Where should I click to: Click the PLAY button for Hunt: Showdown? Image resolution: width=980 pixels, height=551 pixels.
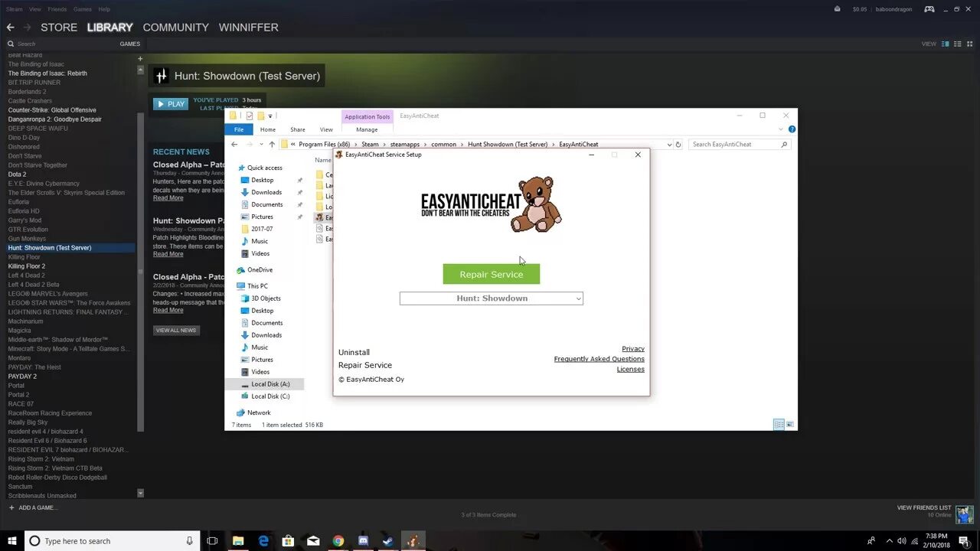click(x=171, y=104)
